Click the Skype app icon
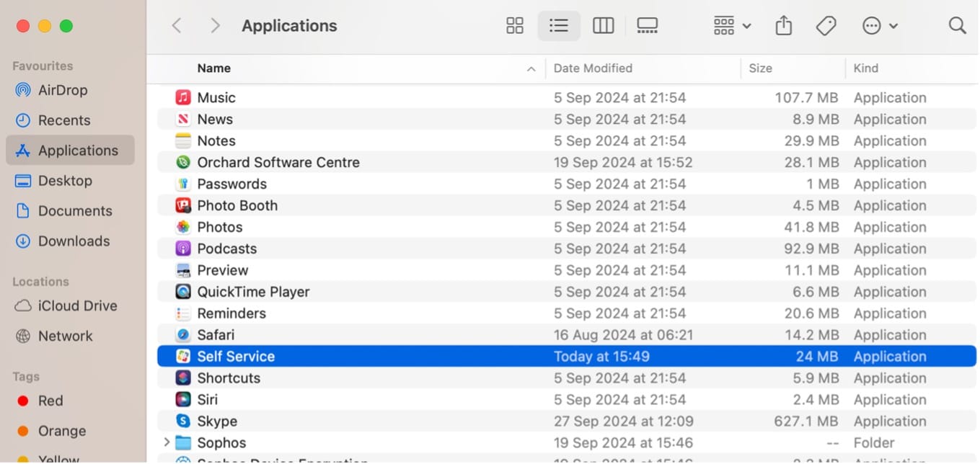 coord(183,421)
